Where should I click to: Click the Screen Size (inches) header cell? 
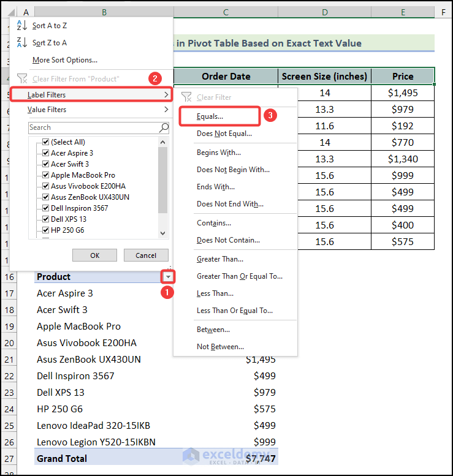324,76
